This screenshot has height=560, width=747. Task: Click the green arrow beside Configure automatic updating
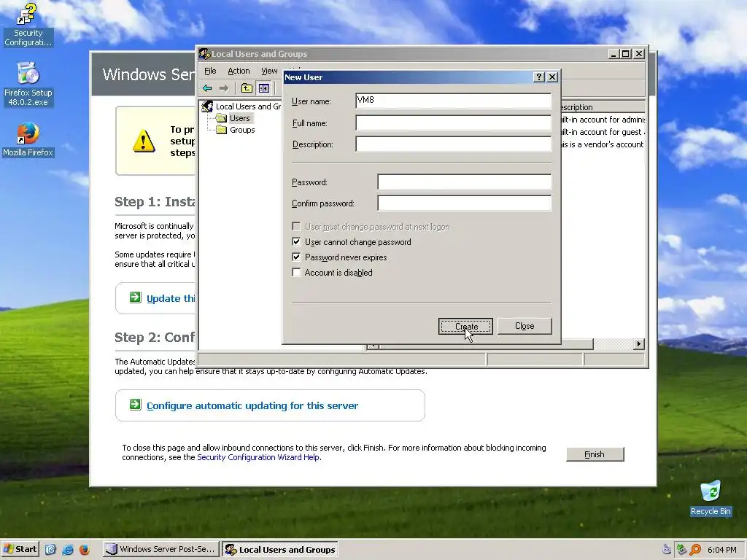click(135, 405)
